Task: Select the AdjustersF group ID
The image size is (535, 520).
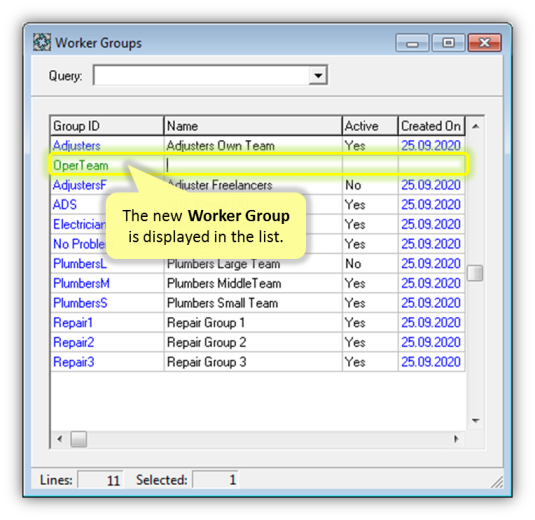Action: click(x=80, y=185)
